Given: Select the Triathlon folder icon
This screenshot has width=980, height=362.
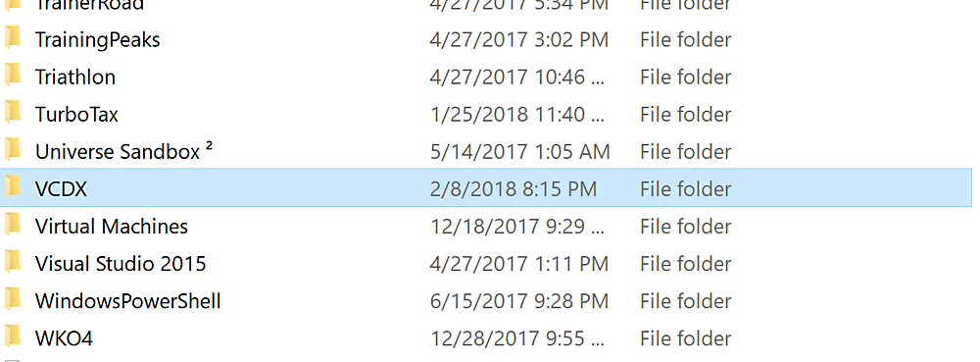Looking at the screenshot, I should click(x=13, y=76).
